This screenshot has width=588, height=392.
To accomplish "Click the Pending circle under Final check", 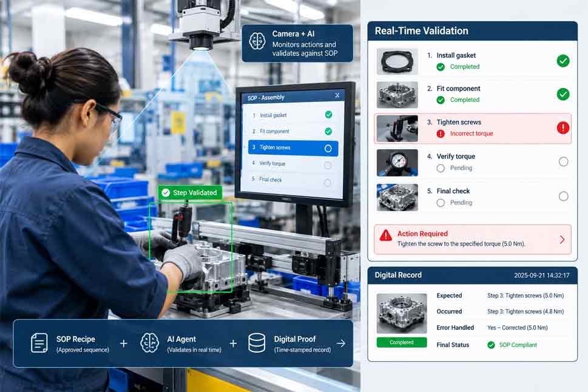I will 441,203.
